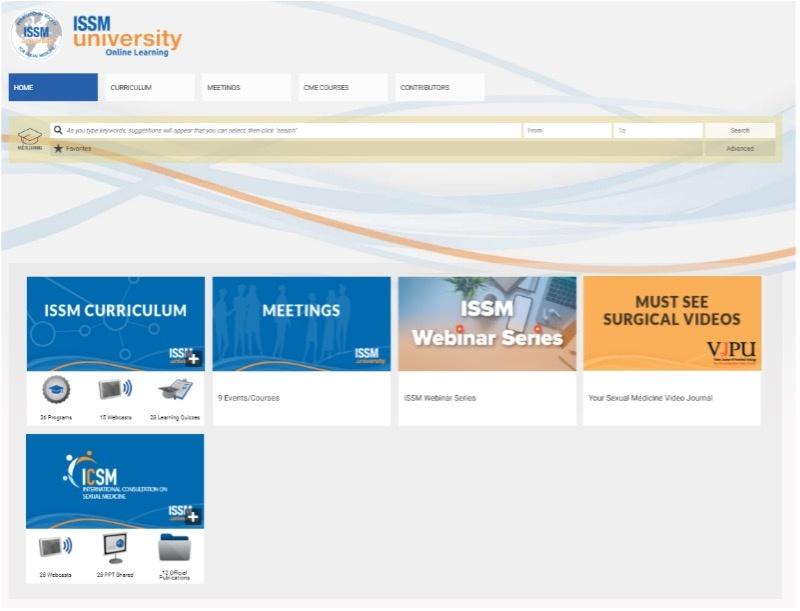Open the ISSM Curriculum banner
The width and height of the screenshot is (800, 611).
click(116, 324)
